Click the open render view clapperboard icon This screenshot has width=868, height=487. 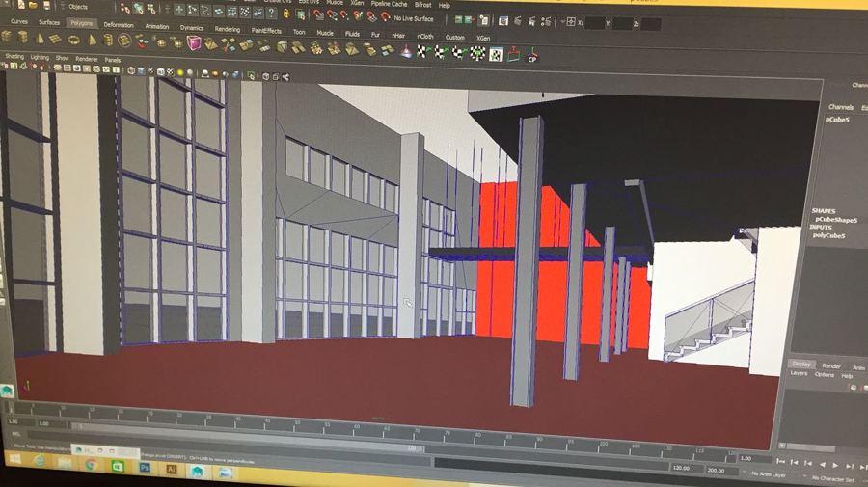502,21
